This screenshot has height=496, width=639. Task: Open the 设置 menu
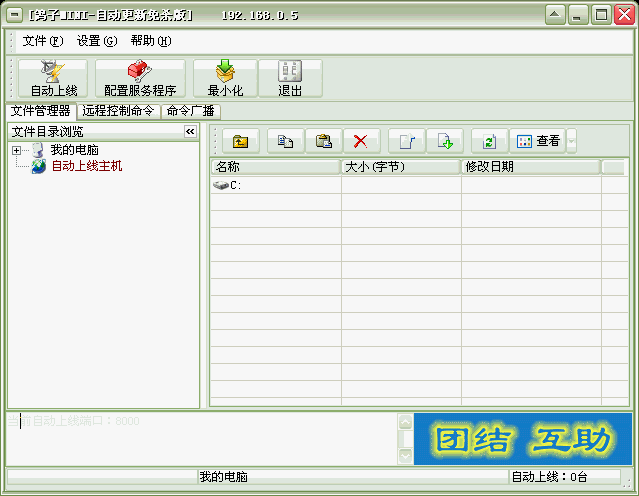96,41
